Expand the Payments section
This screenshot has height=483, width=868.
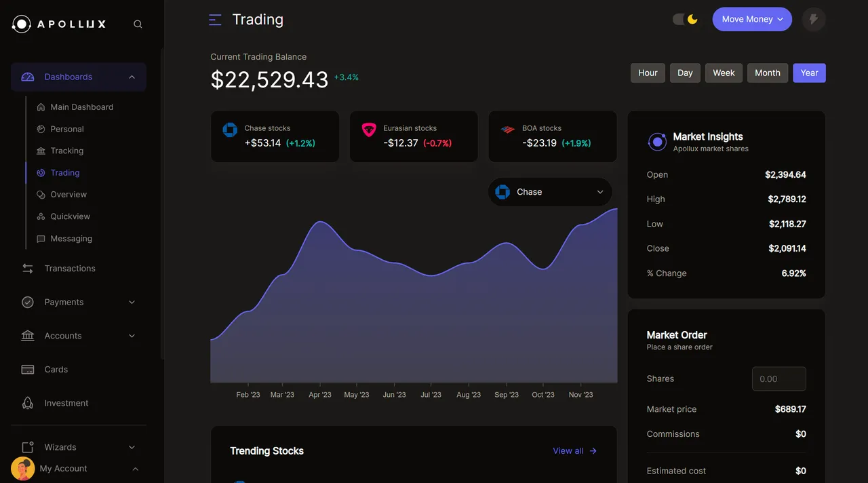point(132,302)
